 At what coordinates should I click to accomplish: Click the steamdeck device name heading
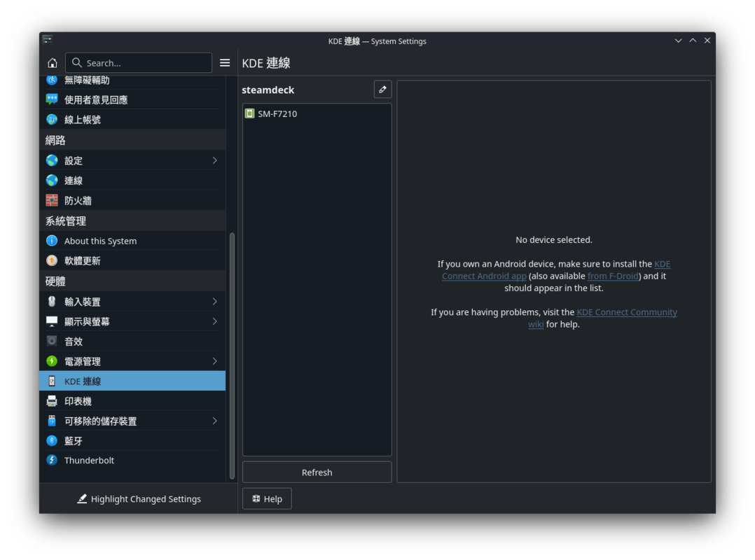coord(268,90)
